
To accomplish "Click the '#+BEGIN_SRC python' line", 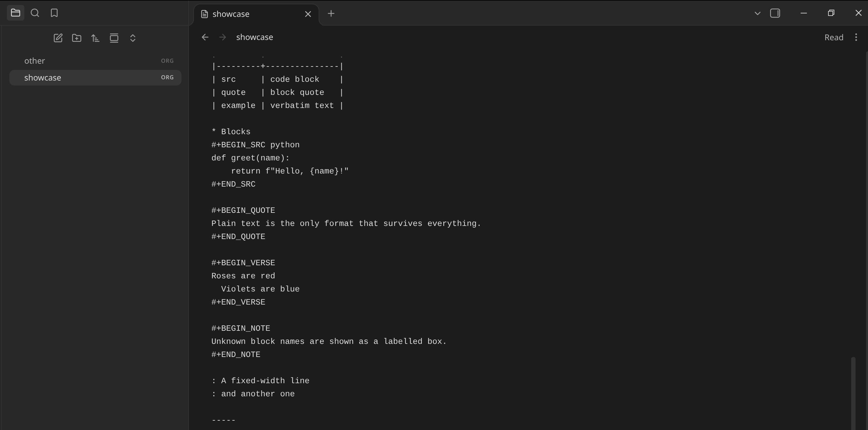I will point(255,145).
